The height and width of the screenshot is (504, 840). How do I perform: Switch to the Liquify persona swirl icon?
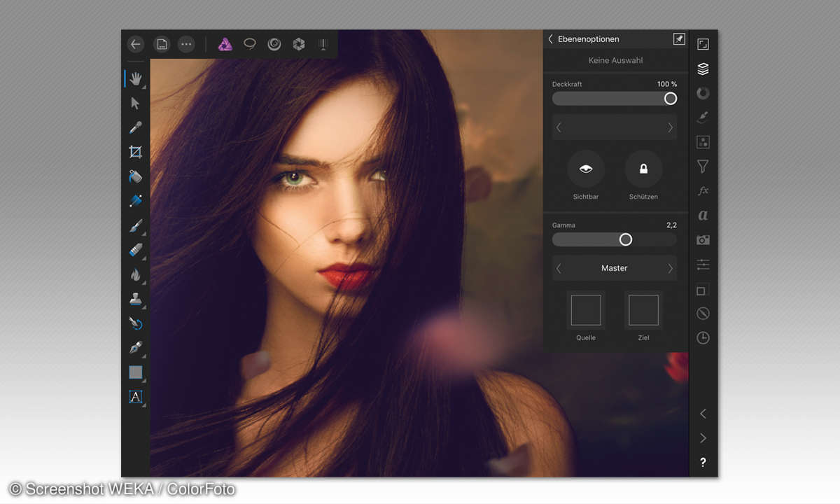click(274, 44)
